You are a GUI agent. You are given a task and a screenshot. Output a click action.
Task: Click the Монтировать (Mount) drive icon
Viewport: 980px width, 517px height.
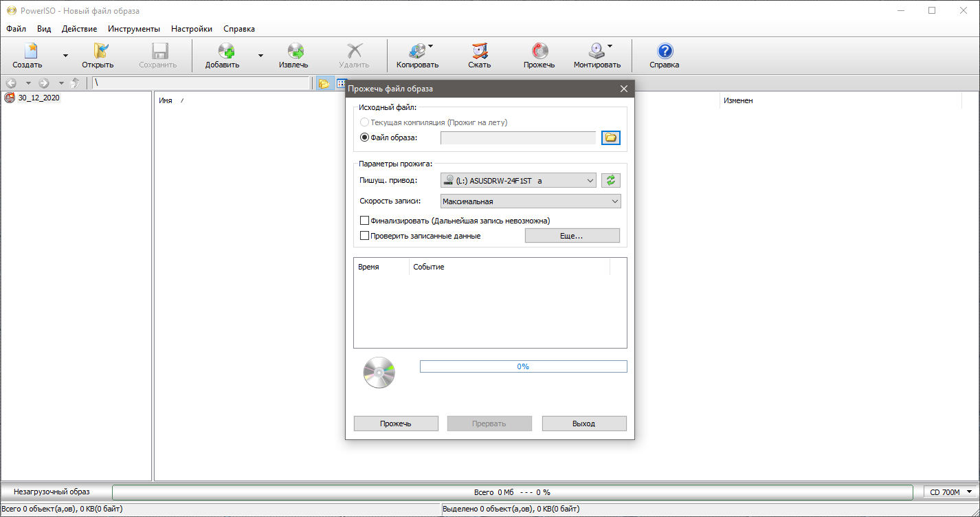(x=596, y=51)
